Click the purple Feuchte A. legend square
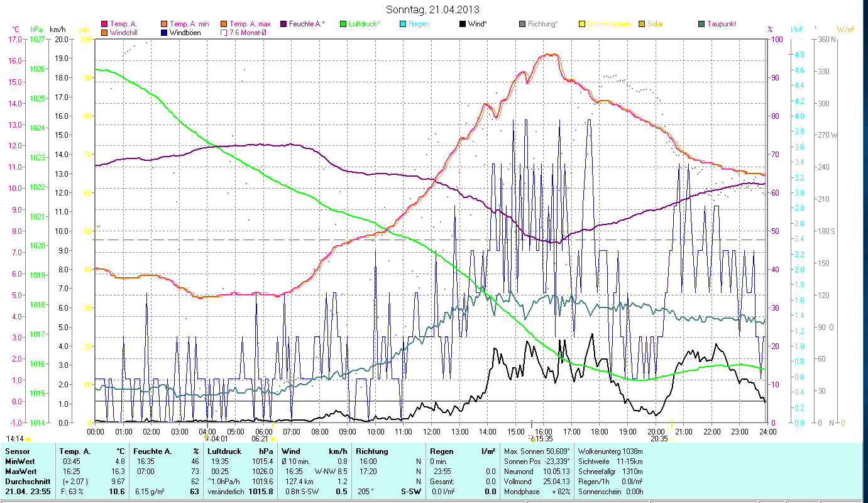 pos(283,24)
